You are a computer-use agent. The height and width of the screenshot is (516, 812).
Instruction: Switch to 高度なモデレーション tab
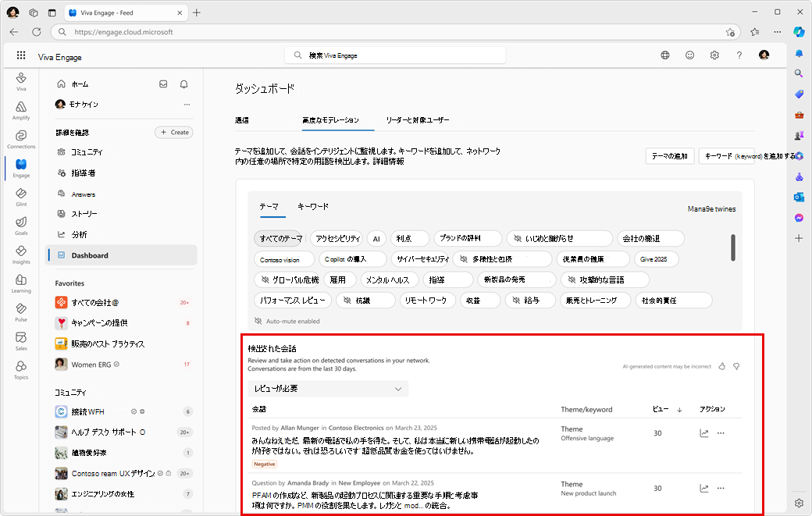point(330,120)
